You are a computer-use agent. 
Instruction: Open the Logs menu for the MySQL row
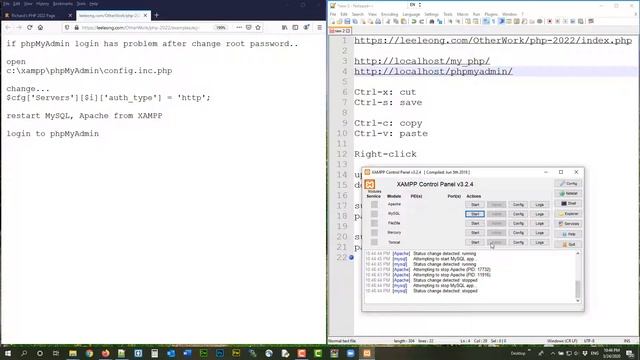(x=540, y=214)
